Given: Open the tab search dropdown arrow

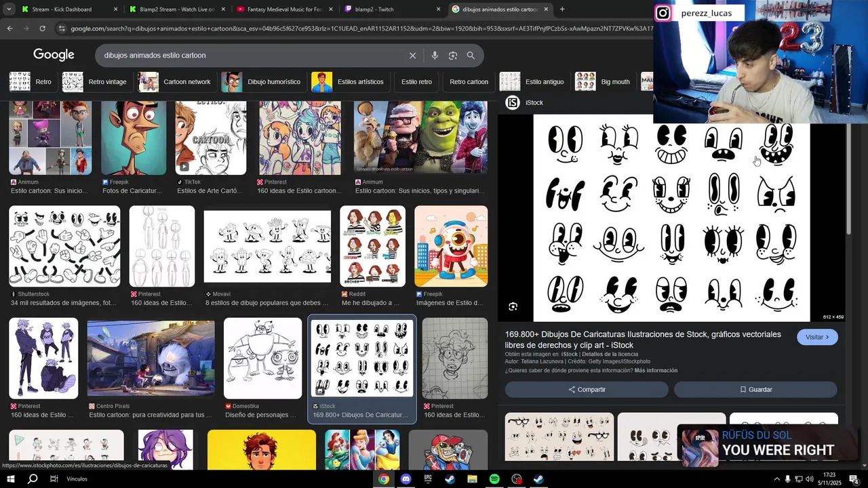Looking at the screenshot, I should (9, 9).
